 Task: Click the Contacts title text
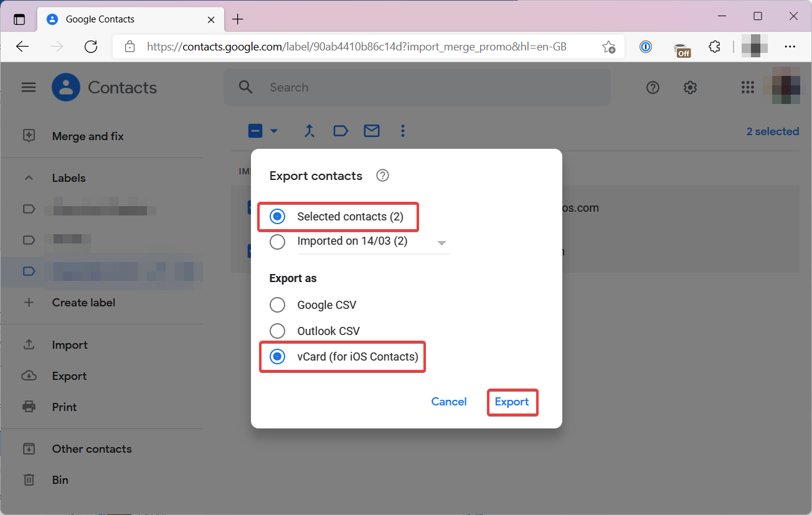tap(123, 88)
